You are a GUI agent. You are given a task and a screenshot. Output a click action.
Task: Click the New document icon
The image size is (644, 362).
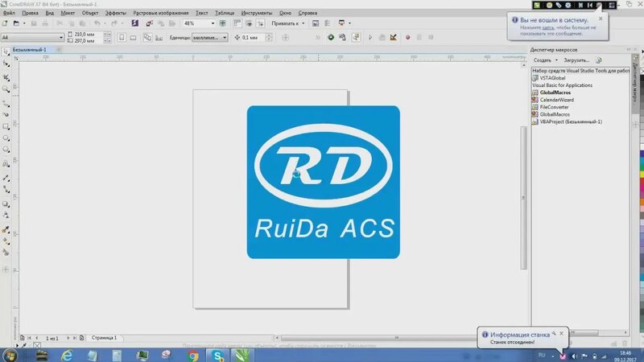5,23
